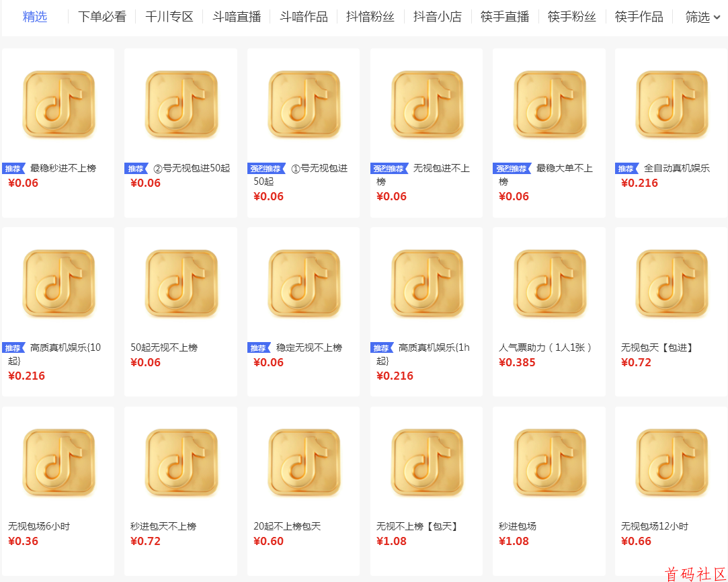Go to the 筷手直播 tab
The height and width of the screenshot is (582, 728).
pyautogui.click(x=505, y=17)
